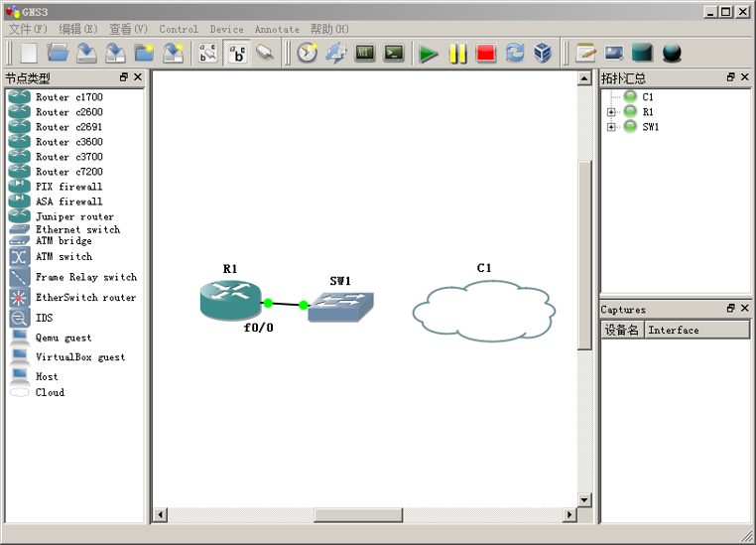Select Host node type
Screen dimensions: 756x545
pyautogui.click(x=47, y=376)
